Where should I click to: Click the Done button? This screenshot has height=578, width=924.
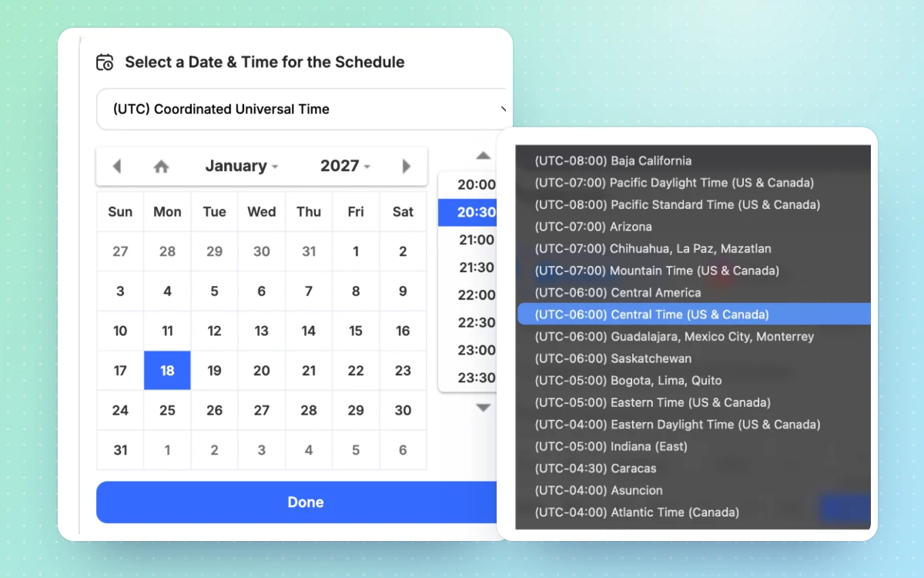[304, 502]
